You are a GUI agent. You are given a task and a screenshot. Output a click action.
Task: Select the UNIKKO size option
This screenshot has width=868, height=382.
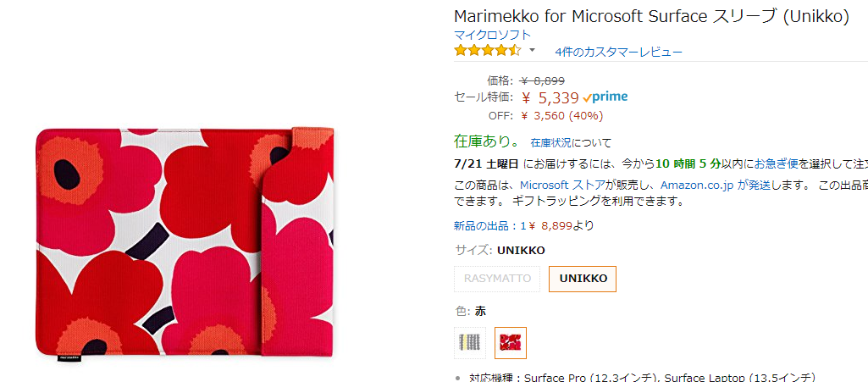[x=583, y=278]
